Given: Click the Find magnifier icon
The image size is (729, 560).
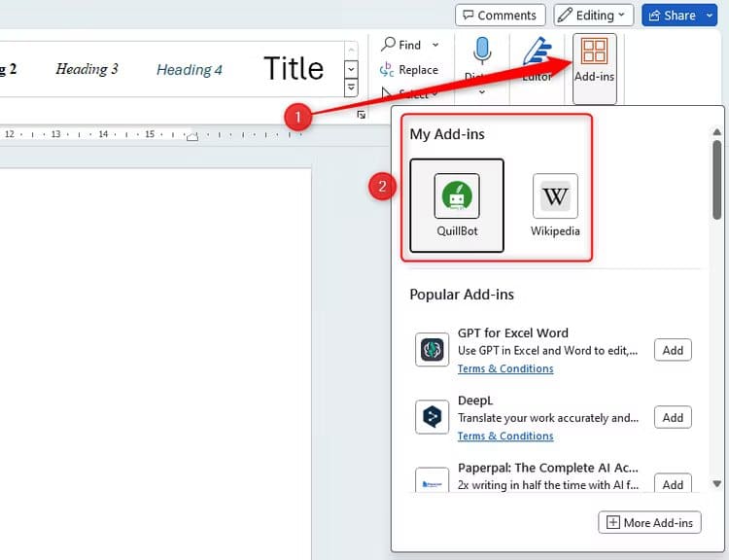Looking at the screenshot, I should click(x=388, y=44).
